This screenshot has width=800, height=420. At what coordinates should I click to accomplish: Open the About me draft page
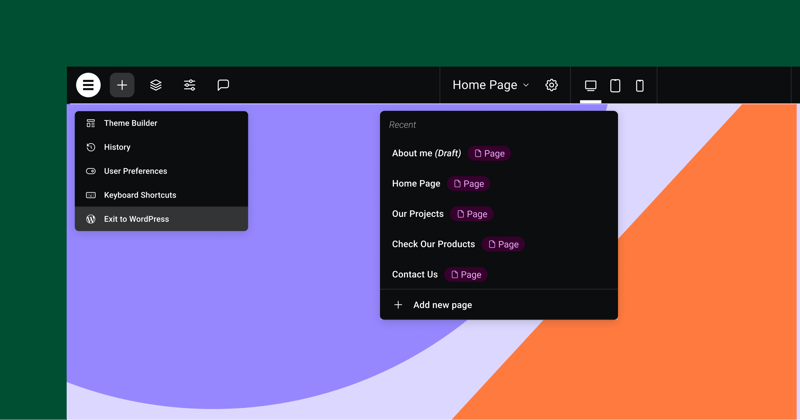[426, 153]
